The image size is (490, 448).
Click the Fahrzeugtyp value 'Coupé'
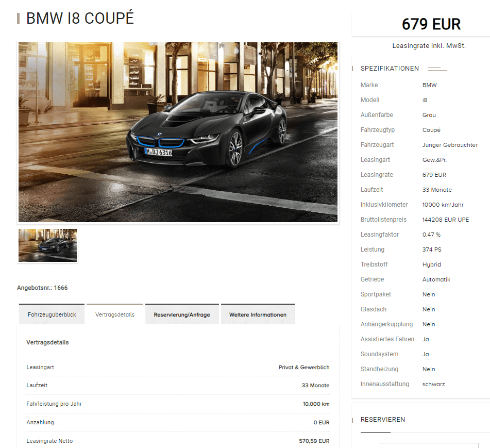[x=431, y=130]
